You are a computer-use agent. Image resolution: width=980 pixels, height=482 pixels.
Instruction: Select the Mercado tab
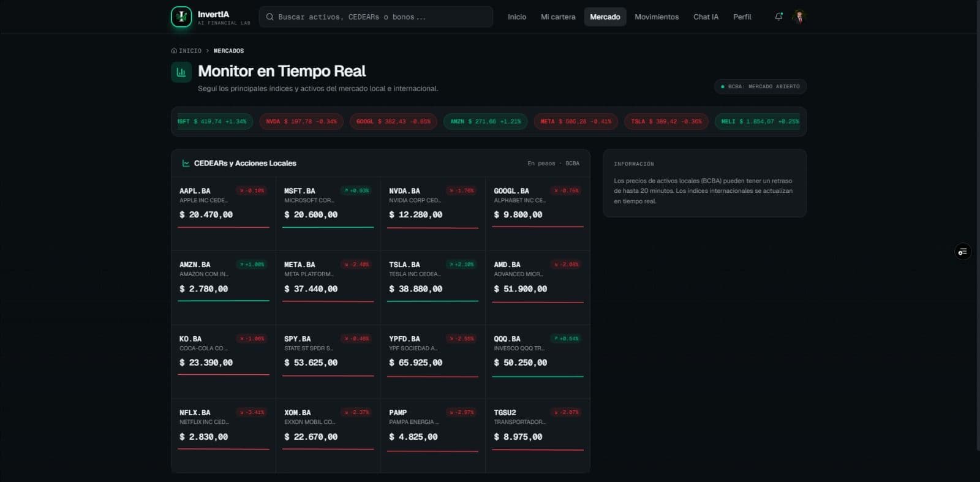pos(605,17)
